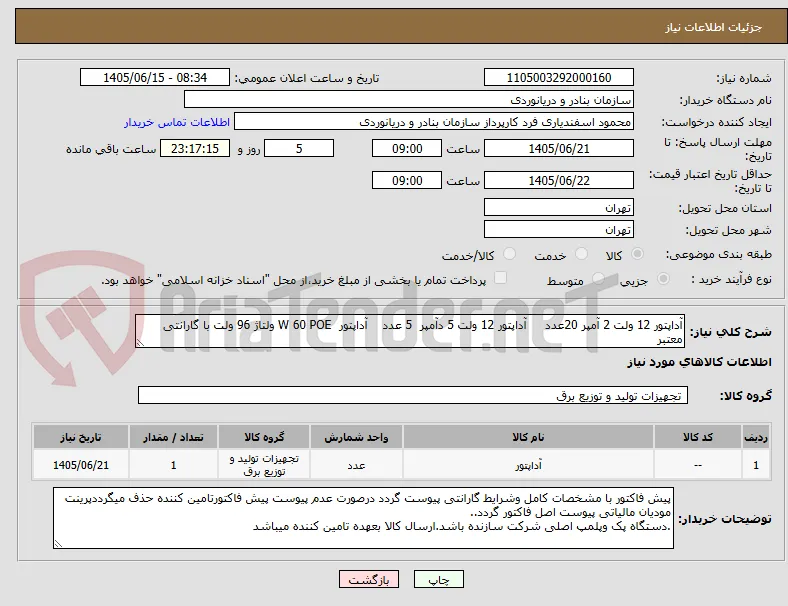Click the گروه کالا column header
Viewport: 788px width, 606px height.
[264, 437]
